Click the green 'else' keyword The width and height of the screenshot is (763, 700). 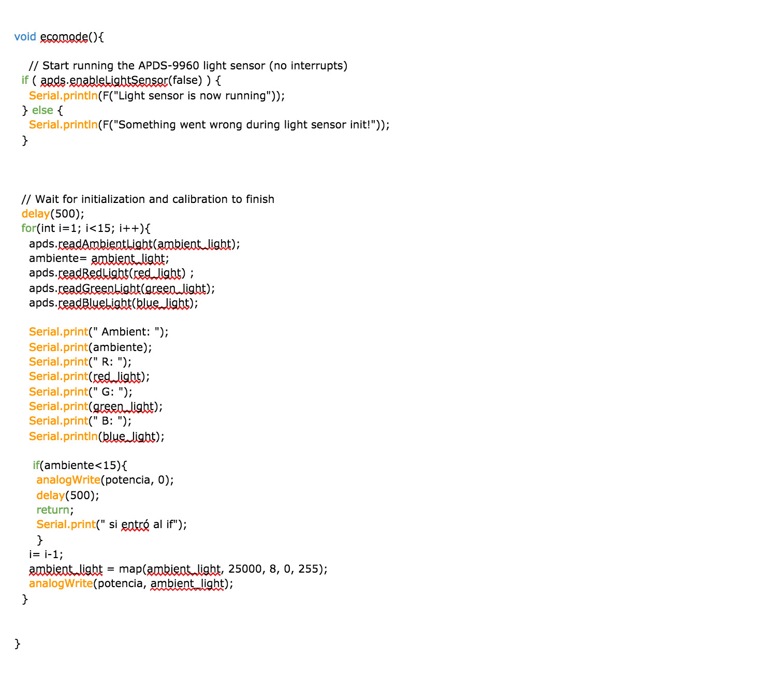pyautogui.click(x=42, y=110)
